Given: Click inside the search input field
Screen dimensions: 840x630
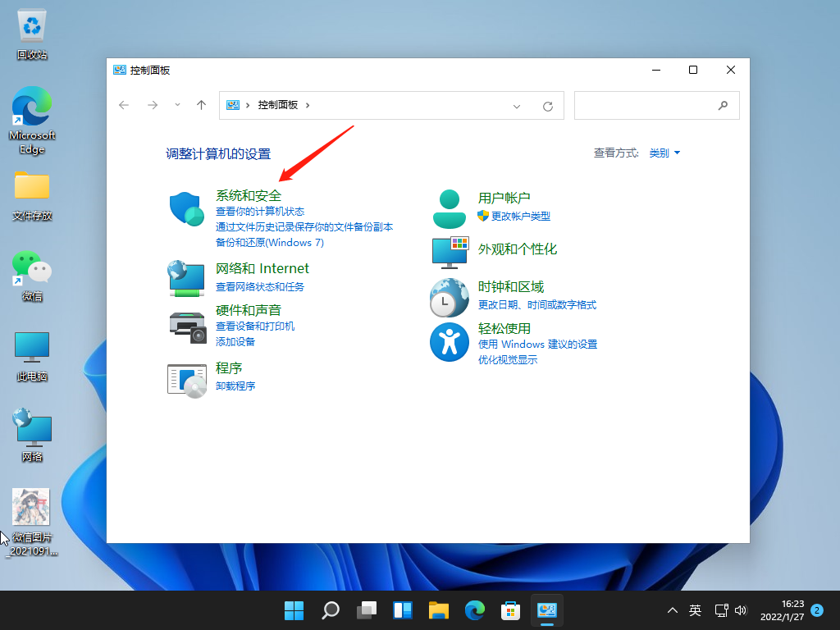Looking at the screenshot, I should click(x=648, y=105).
